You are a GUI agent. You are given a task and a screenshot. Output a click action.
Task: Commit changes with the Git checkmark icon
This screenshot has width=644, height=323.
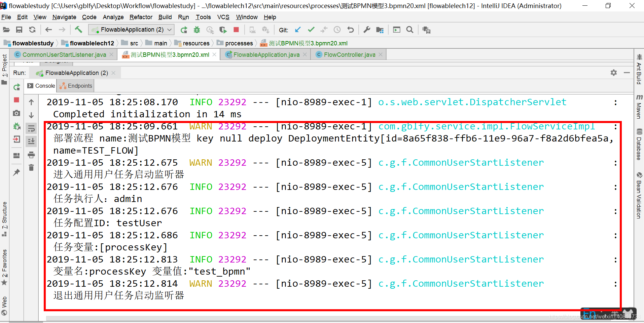(311, 30)
